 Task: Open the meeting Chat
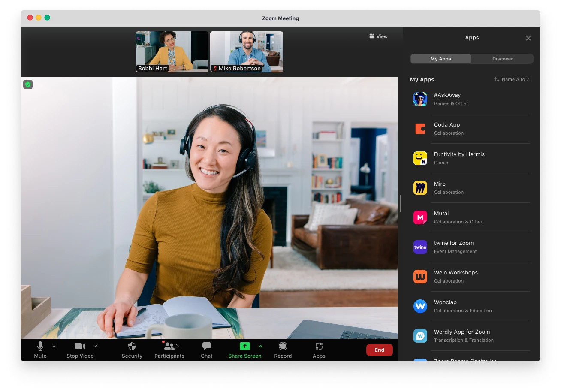click(x=206, y=350)
